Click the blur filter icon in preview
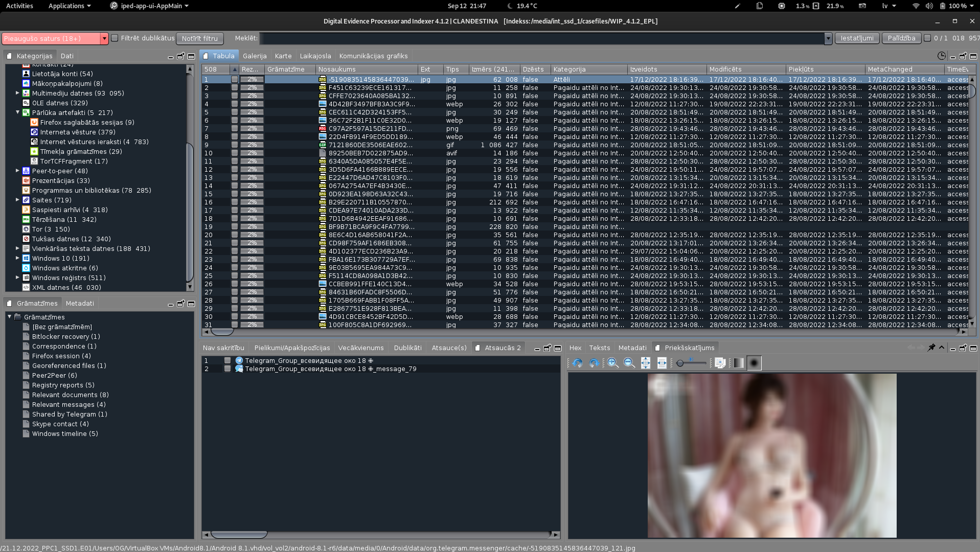Image resolution: width=980 pixels, height=552 pixels. click(754, 363)
